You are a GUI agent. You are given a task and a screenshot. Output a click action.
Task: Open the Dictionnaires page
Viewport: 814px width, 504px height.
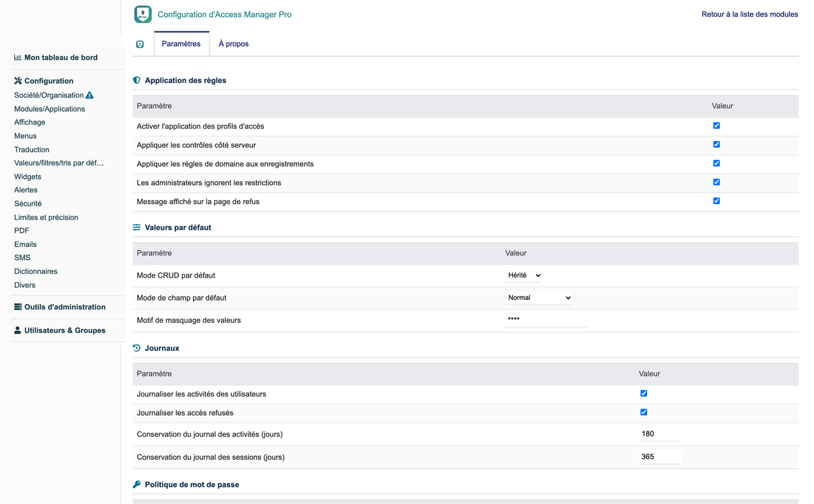coord(36,272)
